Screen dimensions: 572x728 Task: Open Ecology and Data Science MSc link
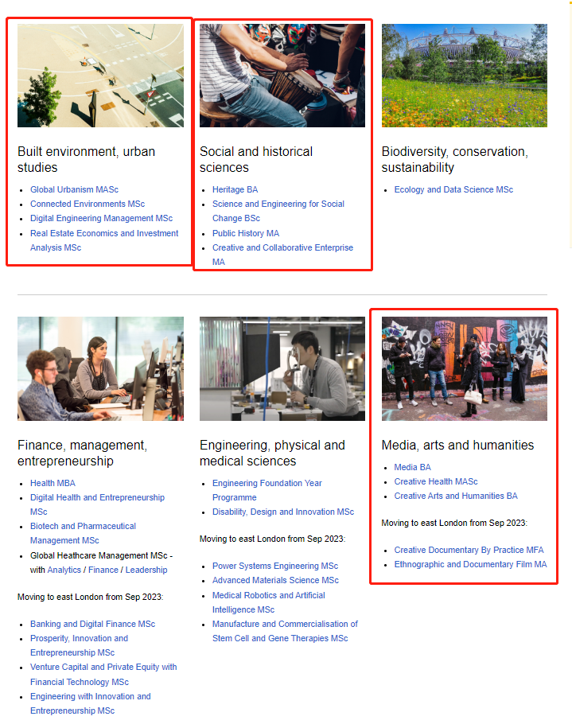pos(453,189)
